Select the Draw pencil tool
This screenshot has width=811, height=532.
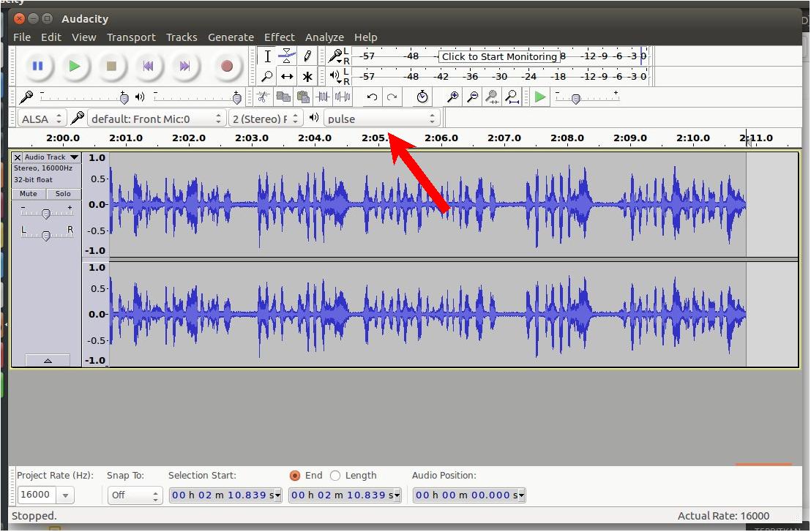click(307, 56)
